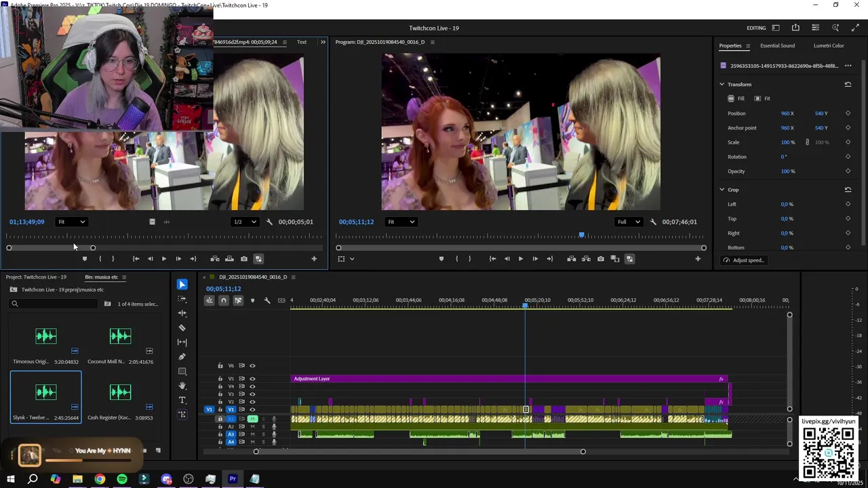Select the Pen tool

pyautogui.click(x=182, y=357)
